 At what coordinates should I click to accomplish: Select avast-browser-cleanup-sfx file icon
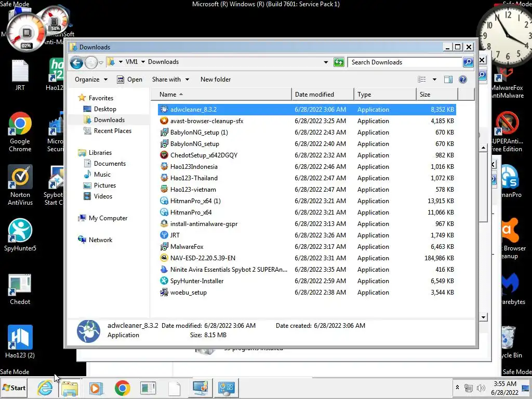(164, 121)
